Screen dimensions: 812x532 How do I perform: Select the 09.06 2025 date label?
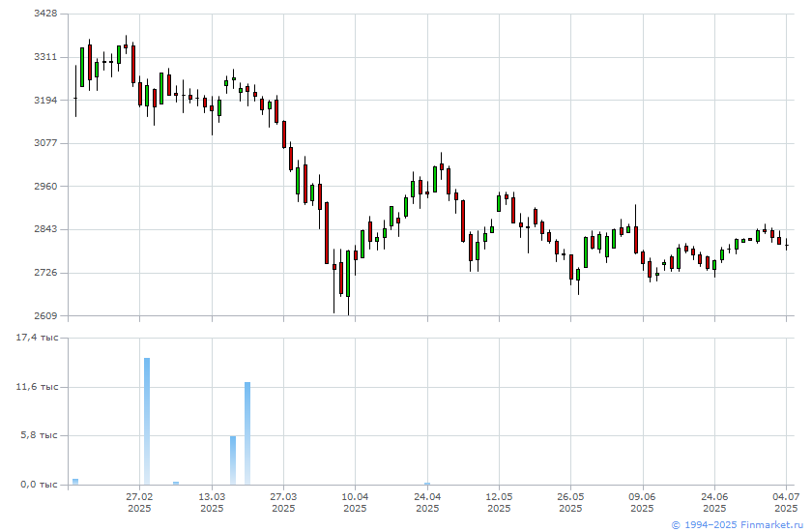tap(642, 502)
